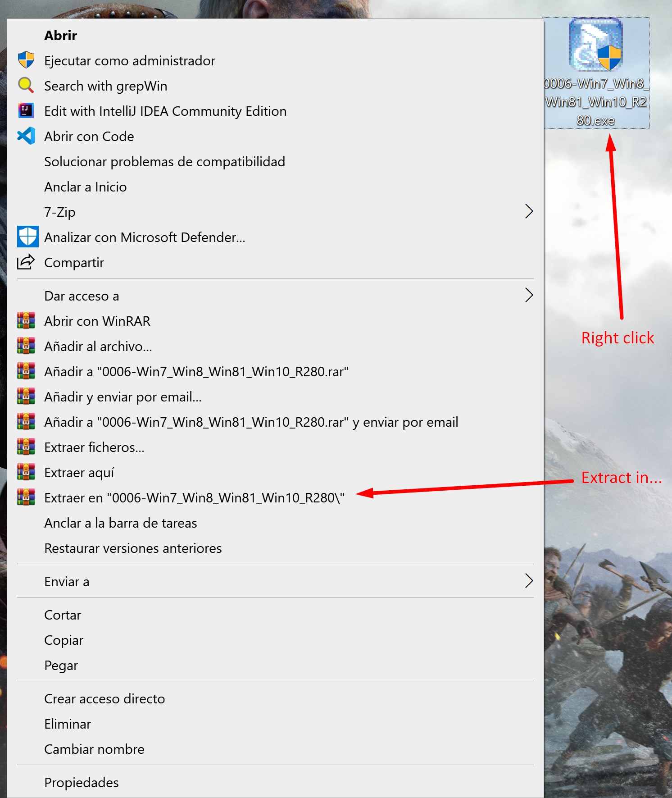
Task: Select Eliminar from the menu
Action: coord(275,724)
